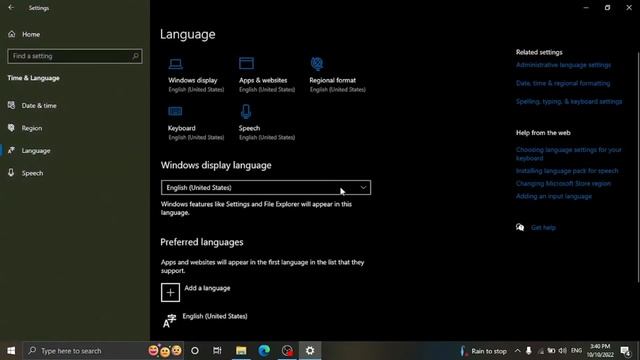The height and width of the screenshot is (360, 640).
Task: Open the notification center icon
Action: tap(625, 351)
